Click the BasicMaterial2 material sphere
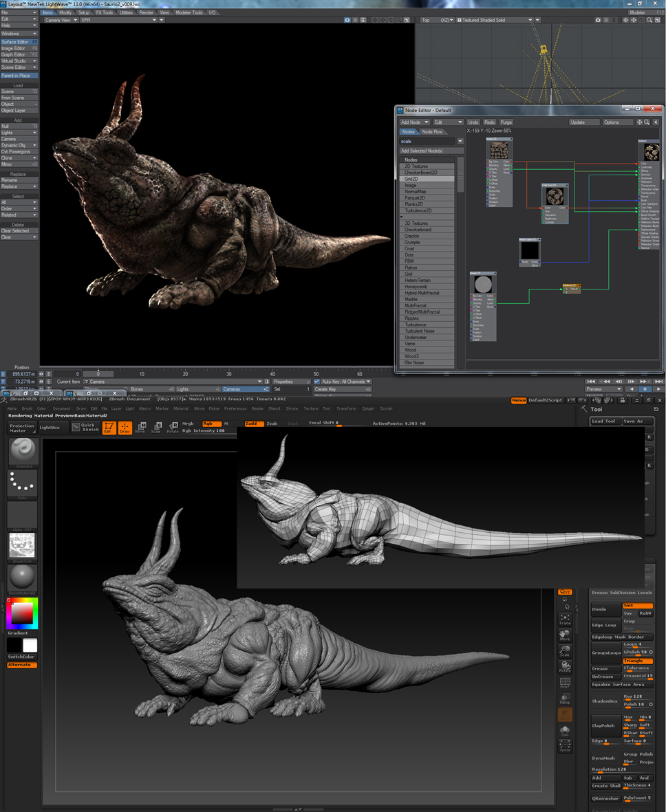Screen dimensions: 666x812 [x=22, y=578]
